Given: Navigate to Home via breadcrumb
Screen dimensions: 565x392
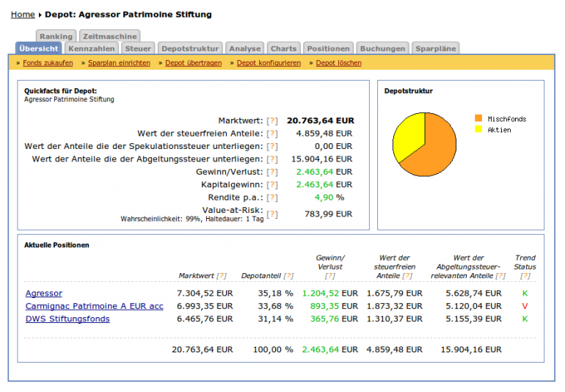Looking at the screenshot, I should pos(23,15).
